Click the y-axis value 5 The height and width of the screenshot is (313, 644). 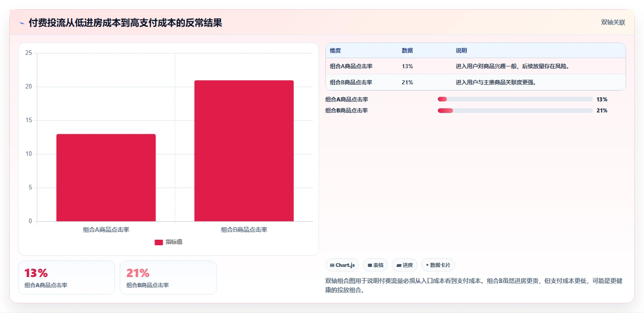pos(30,188)
